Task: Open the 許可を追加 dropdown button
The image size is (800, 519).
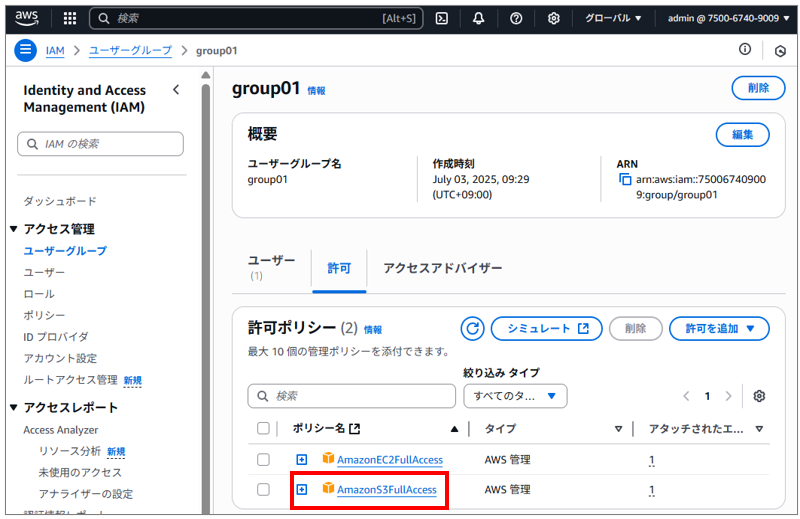Action: coord(719,329)
